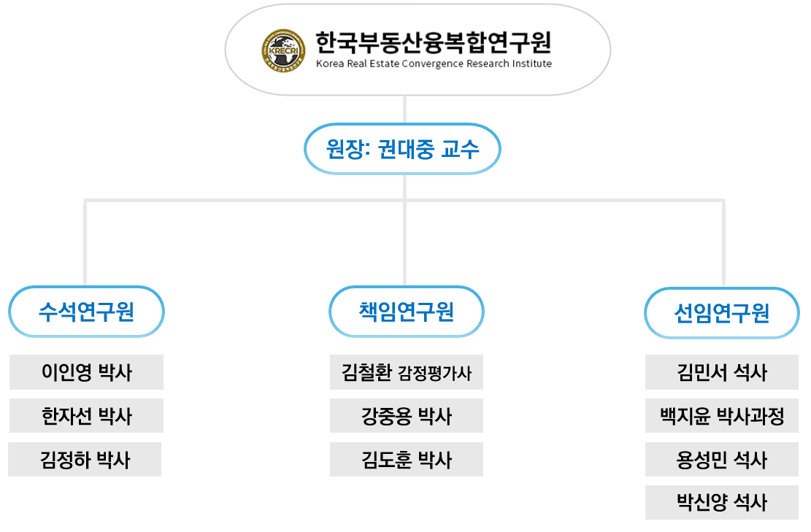Click the English subtitle Korea Real Estate Convergence
This screenshot has width=811, height=532.
tap(434, 63)
